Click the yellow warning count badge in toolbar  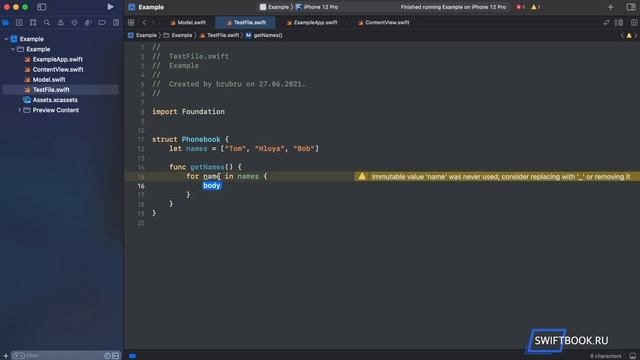pos(536,7)
